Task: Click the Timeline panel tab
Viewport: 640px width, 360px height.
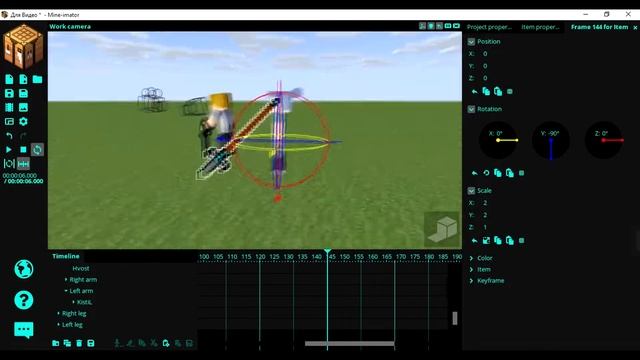Action: [x=66, y=256]
